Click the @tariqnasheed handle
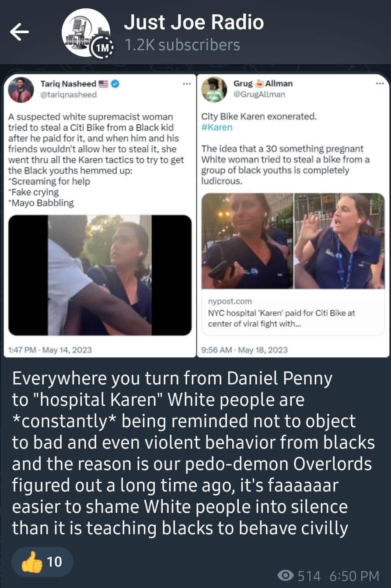The image size is (391, 588). [68, 95]
